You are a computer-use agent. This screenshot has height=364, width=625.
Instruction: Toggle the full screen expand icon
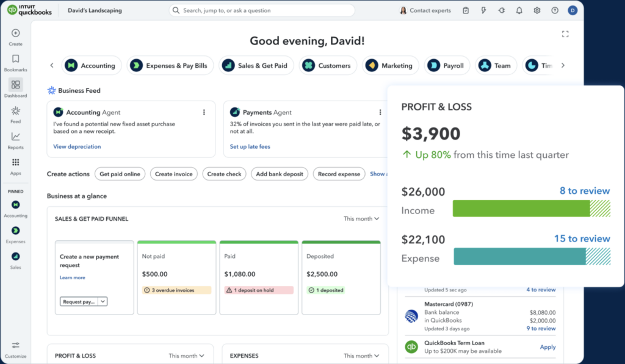pos(565,34)
